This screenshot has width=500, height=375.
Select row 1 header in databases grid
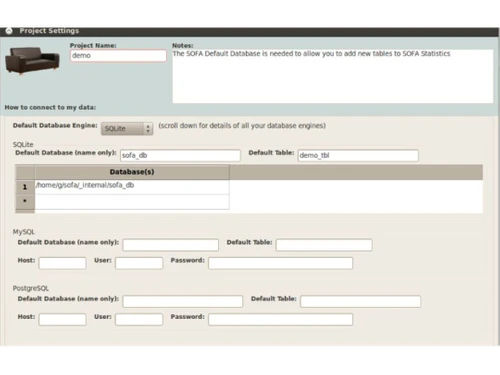pos(25,187)
